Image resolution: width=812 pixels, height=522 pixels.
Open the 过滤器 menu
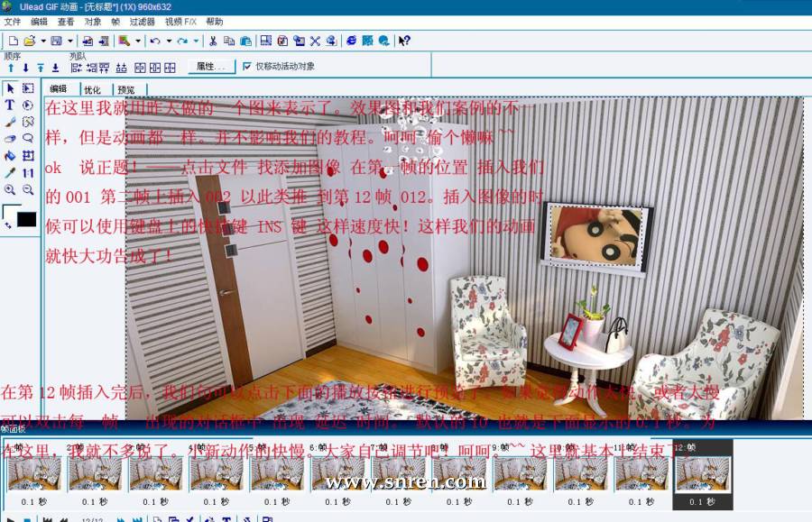tap(142, 22)
